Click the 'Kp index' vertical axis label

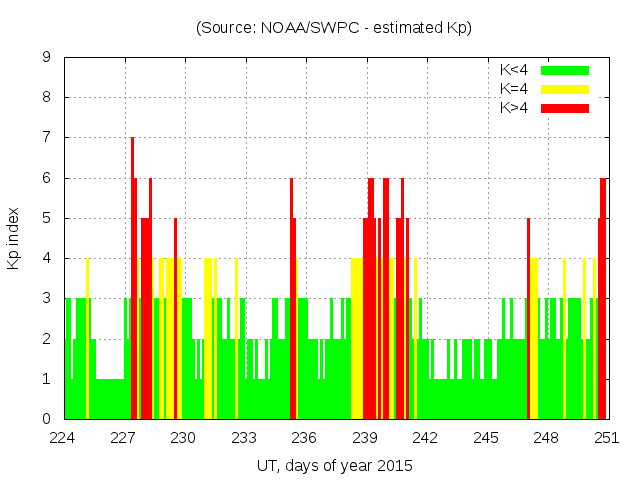pos(13,238)
